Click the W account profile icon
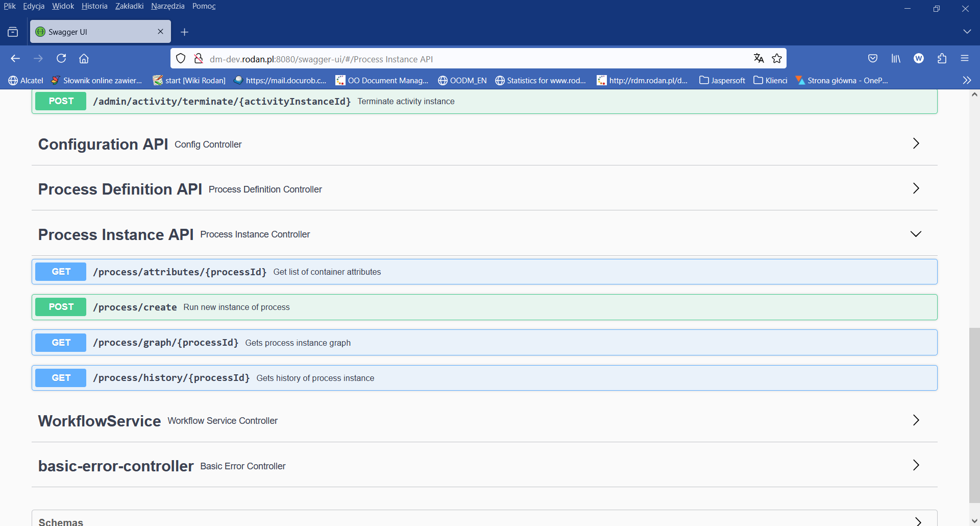 click(919, 58)
